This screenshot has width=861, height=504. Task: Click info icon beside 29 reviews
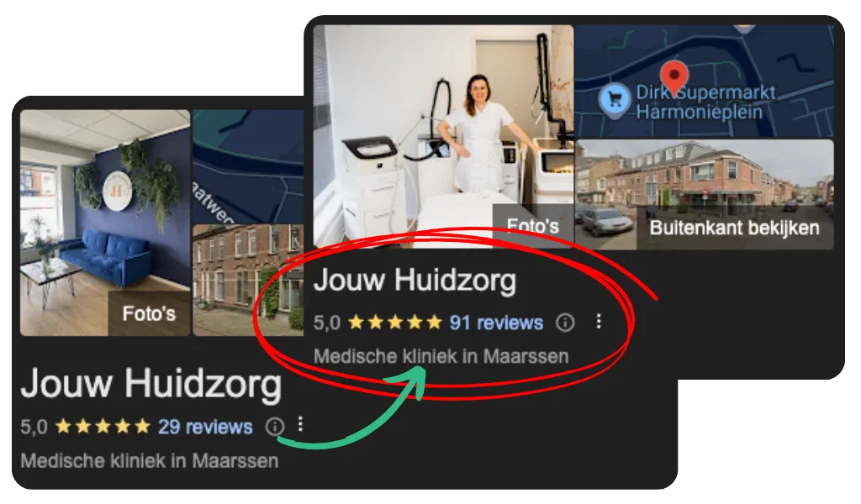275,426
